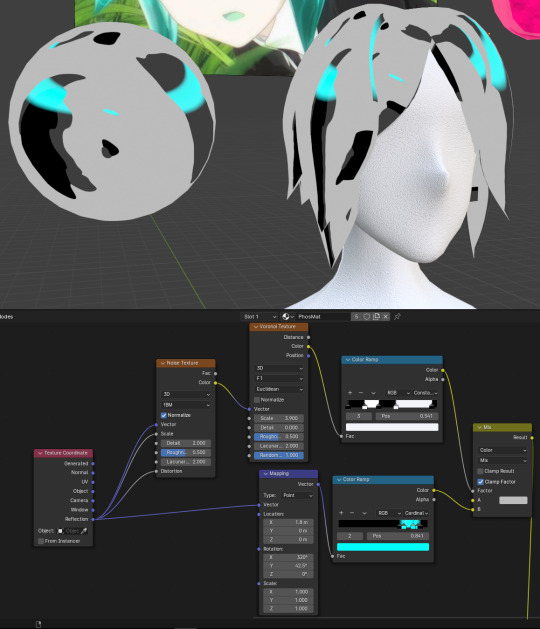Click Voronoi Texture Distance output socket
Viewport: 540px width, 629px height.
pos(308,337)
